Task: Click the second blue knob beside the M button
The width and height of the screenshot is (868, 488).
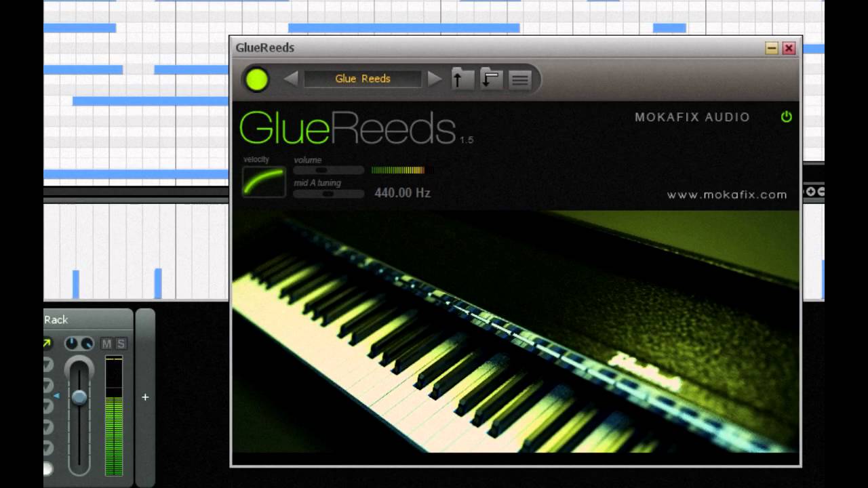Action: tap(87, 344)
